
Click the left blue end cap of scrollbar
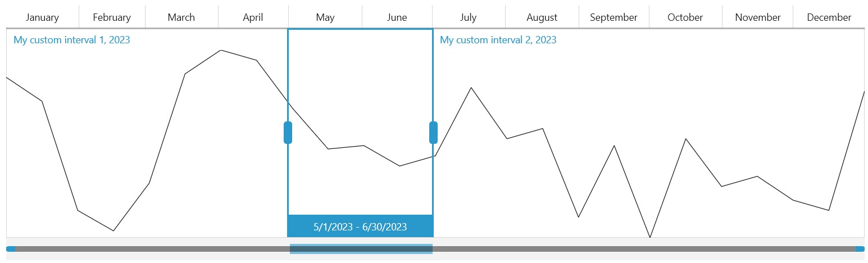(x=11, y=249)
